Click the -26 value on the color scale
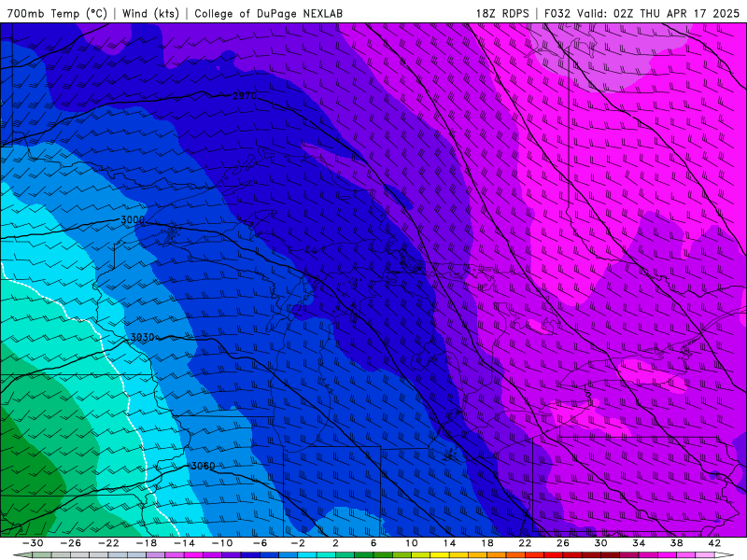 71,543
